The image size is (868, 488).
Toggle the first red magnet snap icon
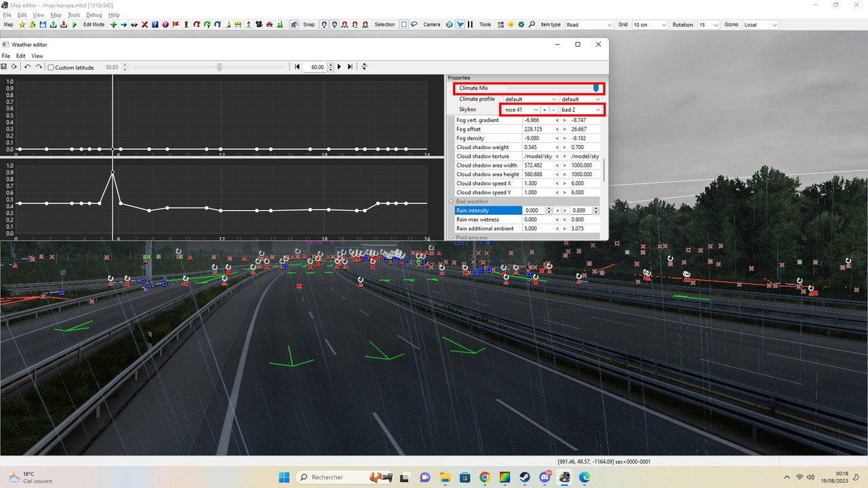[x=325, y=24]
